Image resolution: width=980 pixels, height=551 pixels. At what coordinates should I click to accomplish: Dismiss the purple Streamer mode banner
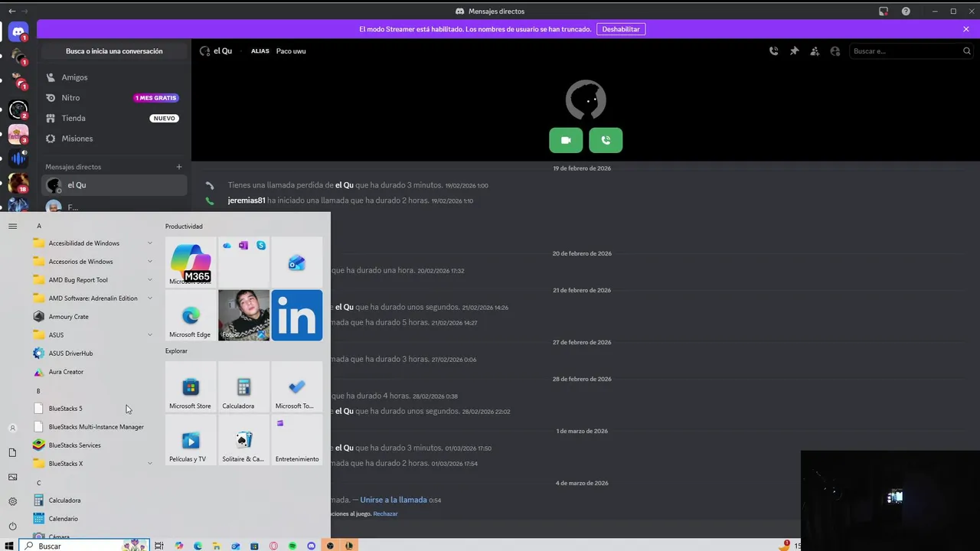coord(966,29)
